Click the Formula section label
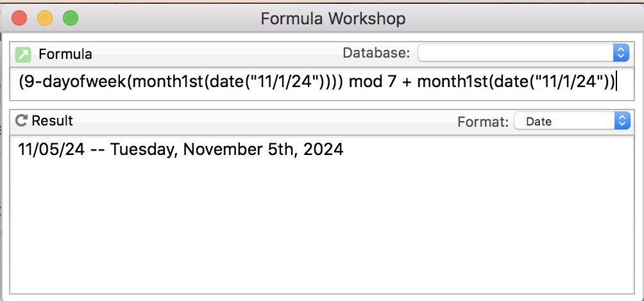Image resolution: width=644 pixels, height=301 pixels. tap(65, 54)
